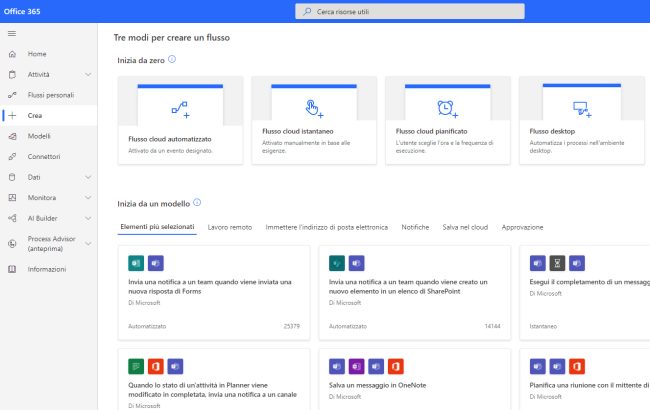Click the Istantaneo label on third card

pos(543,326)
